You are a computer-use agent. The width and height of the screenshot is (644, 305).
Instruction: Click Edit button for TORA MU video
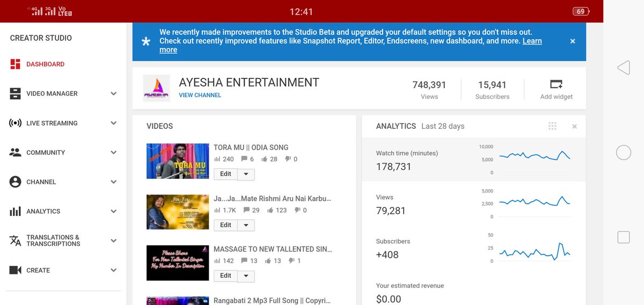click(x=225, y=174)
